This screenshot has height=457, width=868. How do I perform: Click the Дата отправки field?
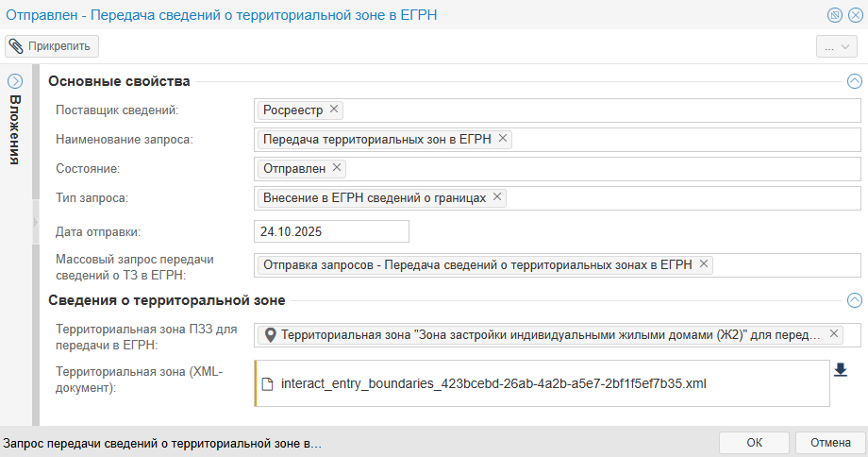(331, 231)
